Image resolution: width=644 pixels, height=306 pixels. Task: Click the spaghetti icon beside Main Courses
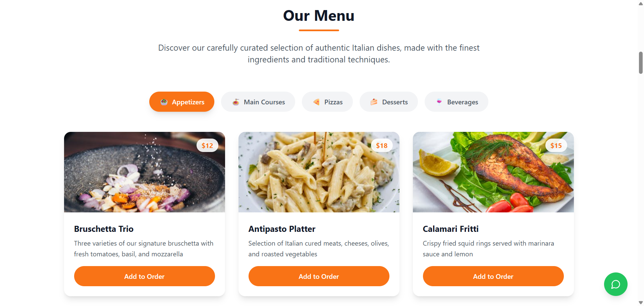point(236,102)
